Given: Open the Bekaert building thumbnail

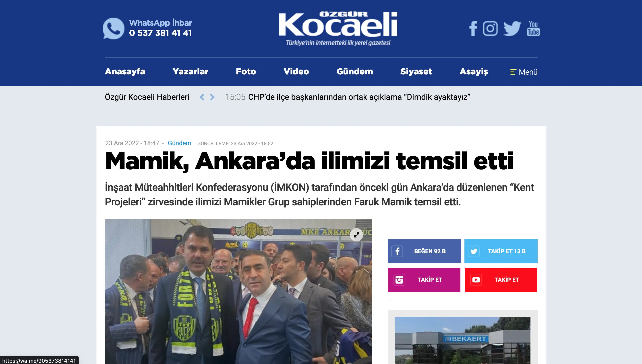Looking at the screenshot, I should 463,340.
